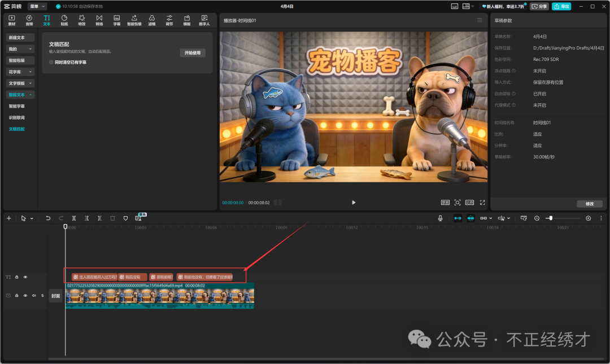
Task: Select 识别歌词 in the sidebar
Action: point(17,117)
